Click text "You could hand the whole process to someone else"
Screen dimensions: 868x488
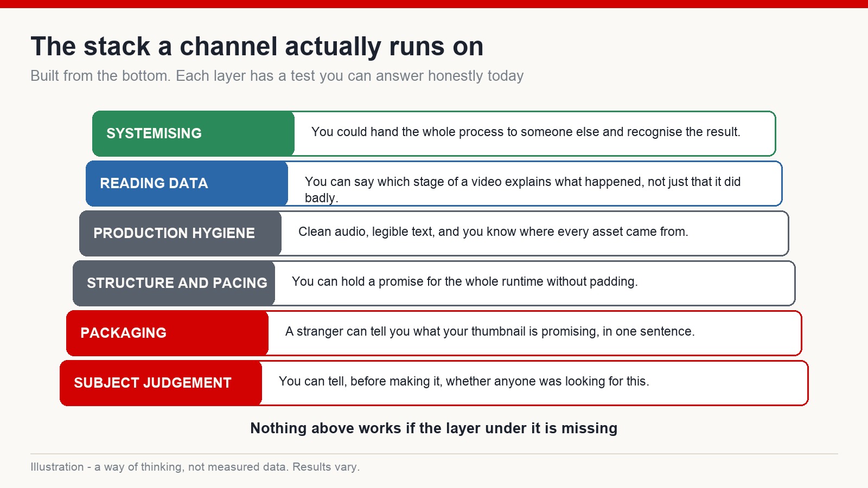(455, 132)
